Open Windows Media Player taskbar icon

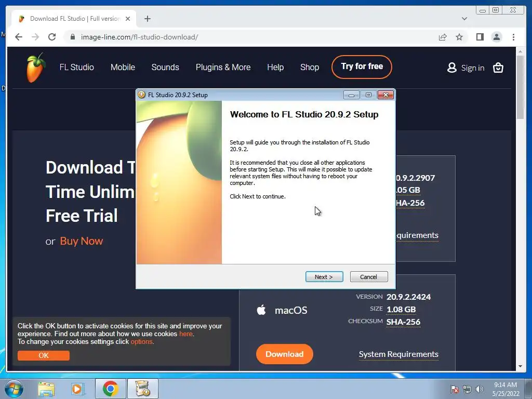[78, 389]
